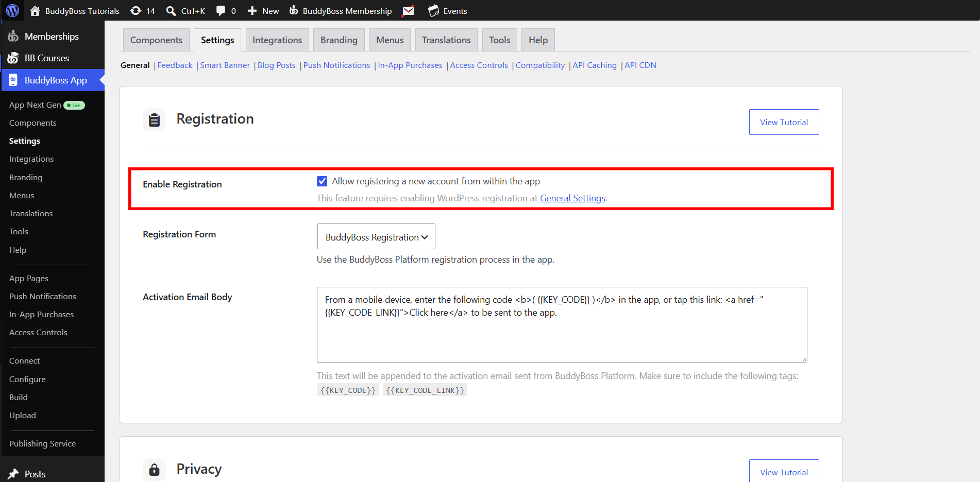
Task: Select the Settings tab
Action: coord(217,40)
